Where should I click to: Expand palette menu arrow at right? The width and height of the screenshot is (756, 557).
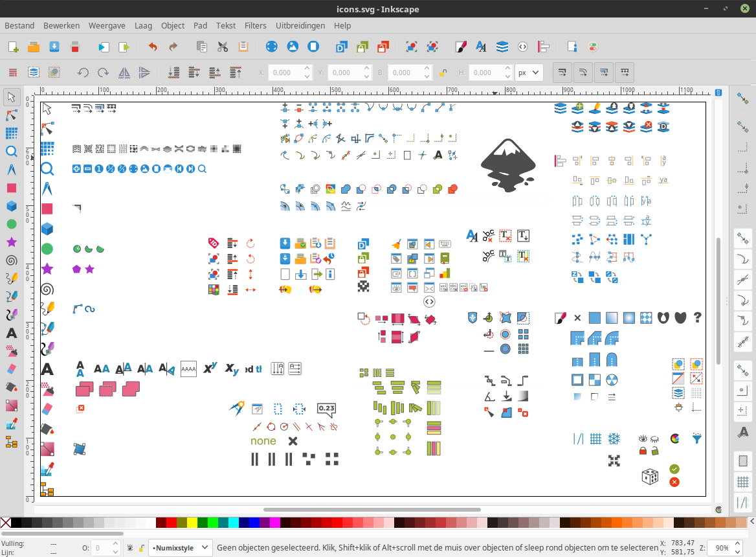(x=751, y=522)
